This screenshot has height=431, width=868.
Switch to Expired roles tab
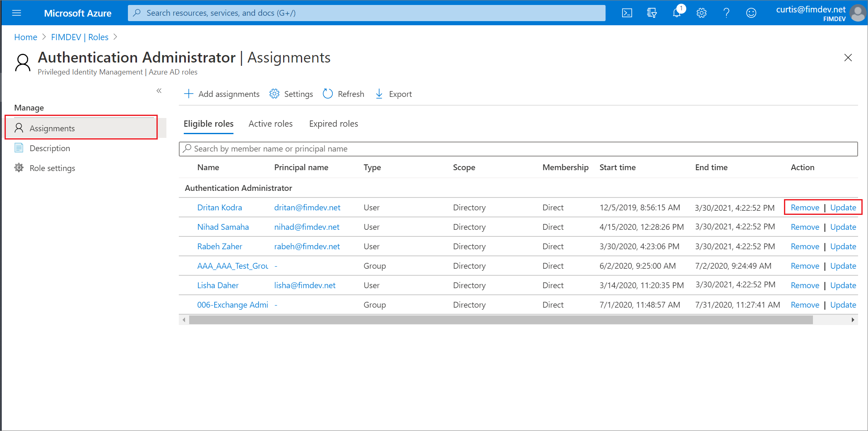click(334, 124)
